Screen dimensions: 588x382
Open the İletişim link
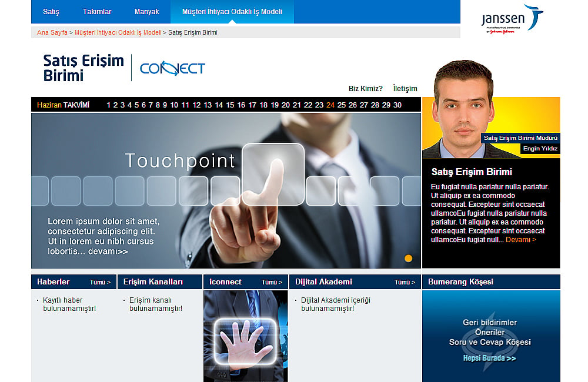pyautogui.click(x=405, y=89)
